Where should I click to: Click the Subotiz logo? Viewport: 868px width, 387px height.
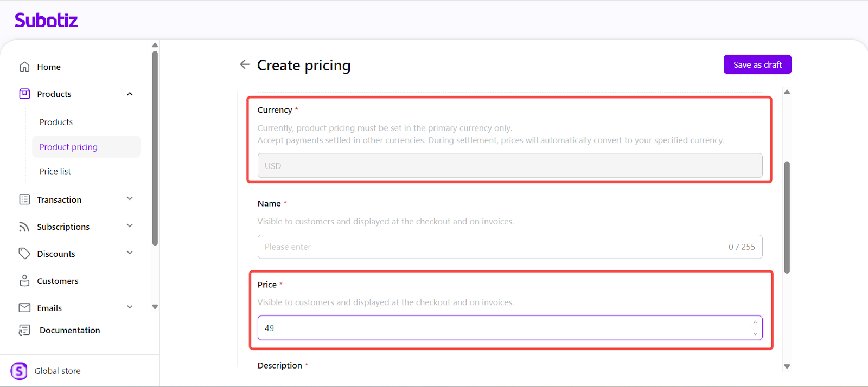46,21
